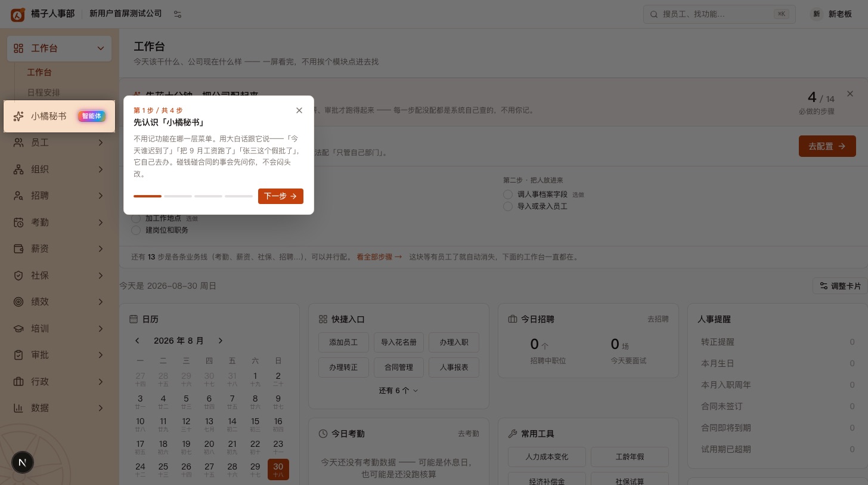Image resolution: width=868 pixels, height=485 pixels.
Task: Open the 去招聘 link
Action: (x=658, y=319)
